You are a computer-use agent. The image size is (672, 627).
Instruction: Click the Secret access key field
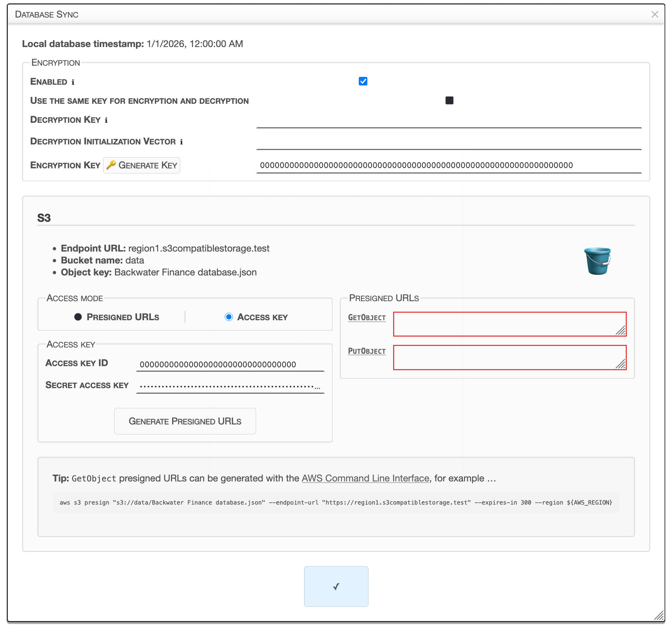coord(230,386)
